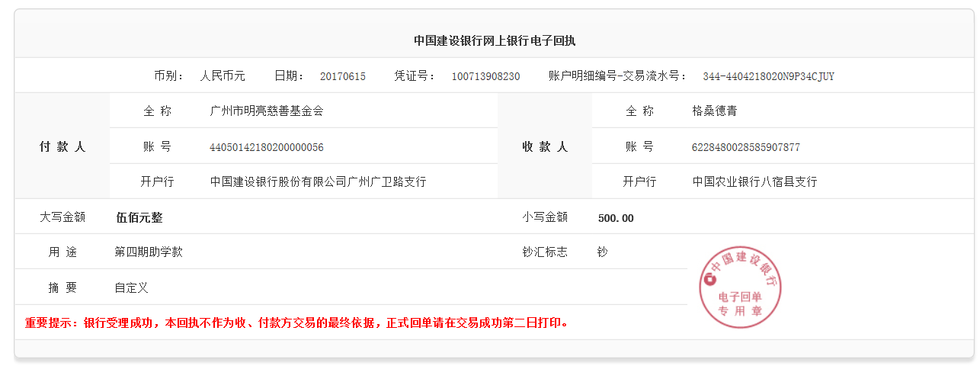Click the 钞汇标志 label

(545, 252)
